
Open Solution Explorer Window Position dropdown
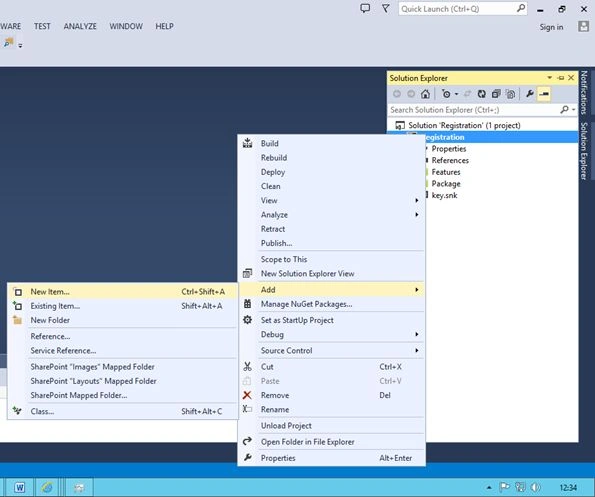[x=549, y=78]
